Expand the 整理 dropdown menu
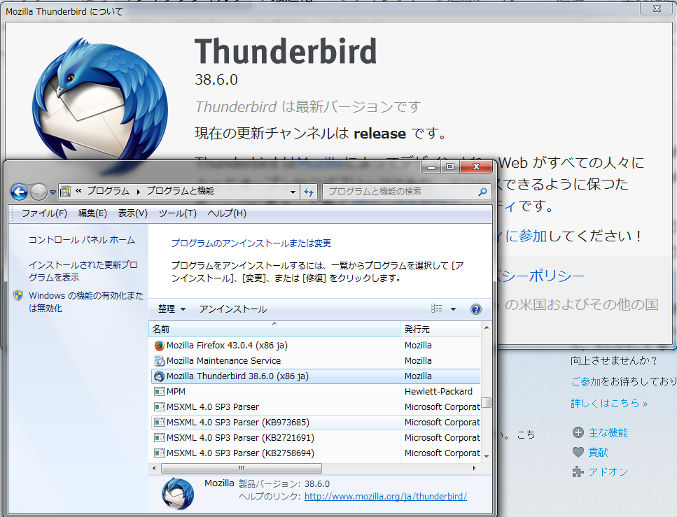 (172, 310)
